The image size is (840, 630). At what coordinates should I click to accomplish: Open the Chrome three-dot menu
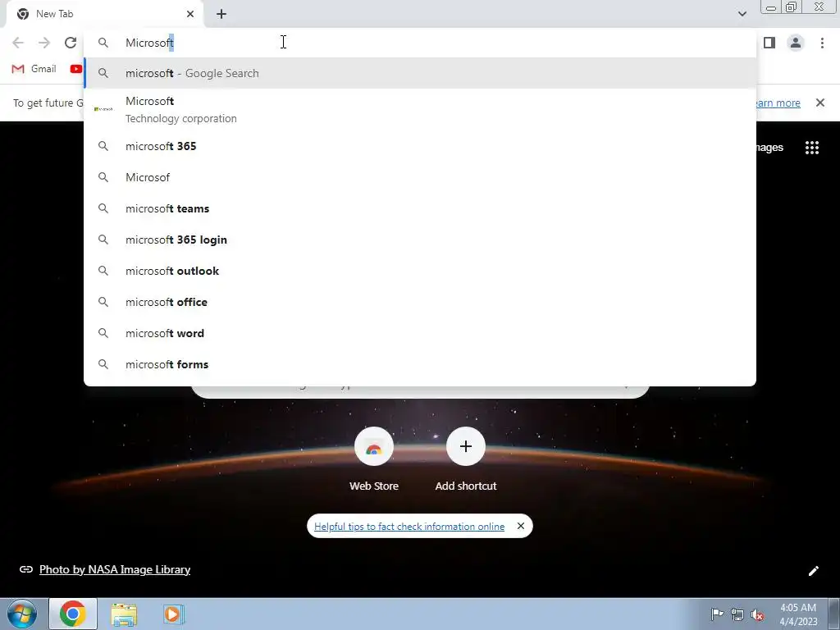pos(822,43)
